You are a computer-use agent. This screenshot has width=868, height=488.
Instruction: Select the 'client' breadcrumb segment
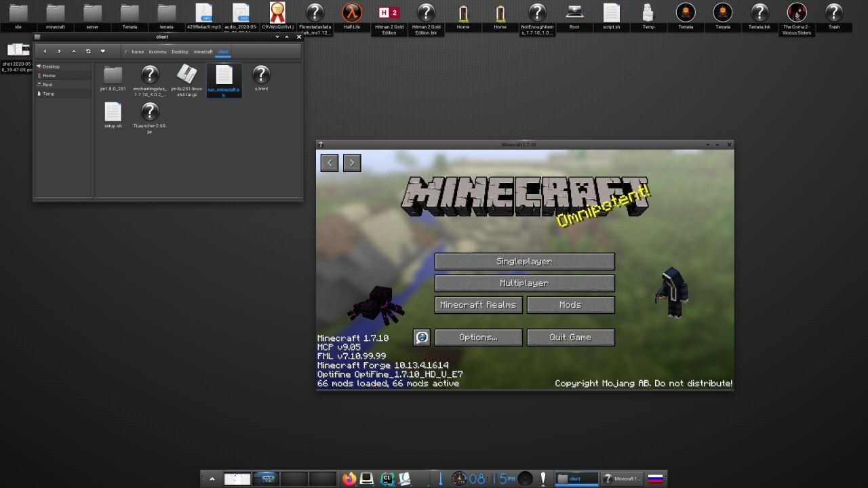coord(223,52)
